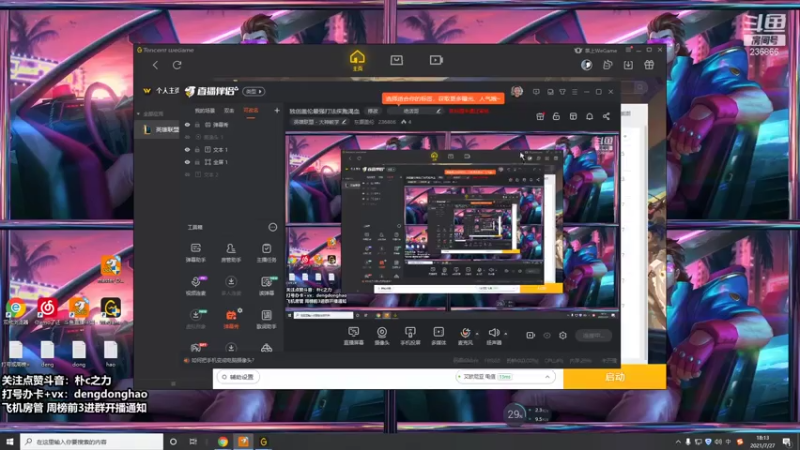The width and height of the screenshot is (800, 450).
Task: Click the WeGame gift icon at top right
Action: [649, 65]
